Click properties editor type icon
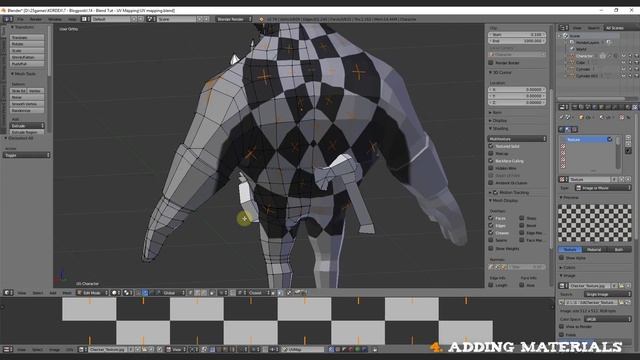 [x=563, y=107]
